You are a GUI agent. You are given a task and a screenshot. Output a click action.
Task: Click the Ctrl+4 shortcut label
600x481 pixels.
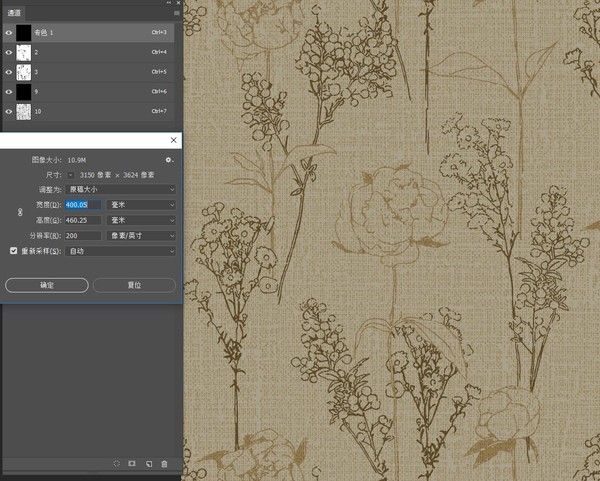(x=159, y=52)
